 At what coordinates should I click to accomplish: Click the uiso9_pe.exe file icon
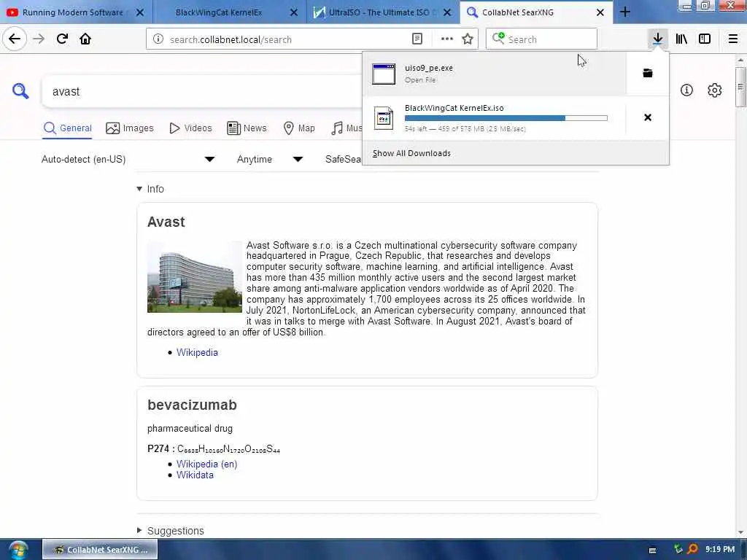click(x=384, y=74)
